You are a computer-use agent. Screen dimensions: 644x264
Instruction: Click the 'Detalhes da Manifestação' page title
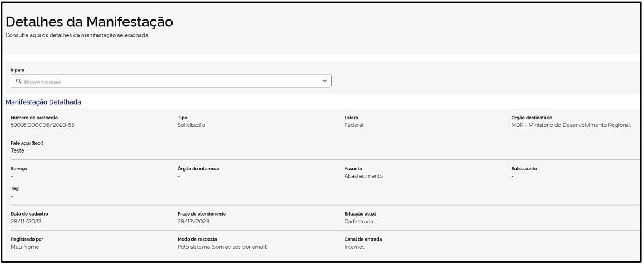89,22
